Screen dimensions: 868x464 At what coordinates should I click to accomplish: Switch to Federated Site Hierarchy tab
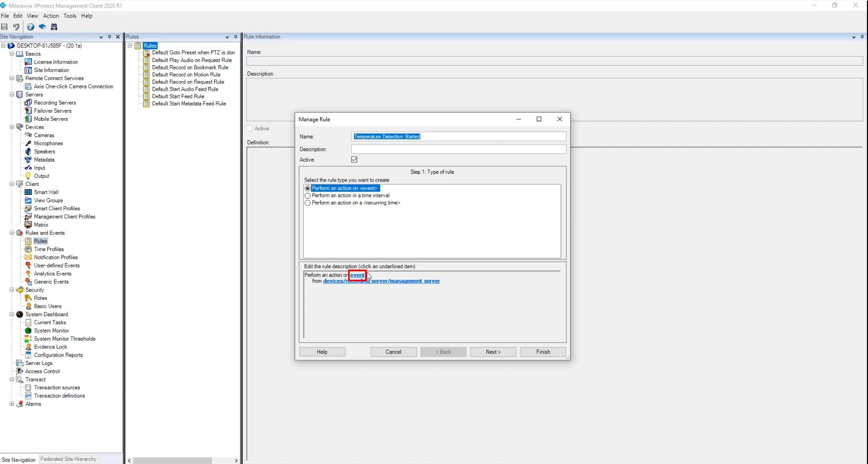click(x=68, y=459)
